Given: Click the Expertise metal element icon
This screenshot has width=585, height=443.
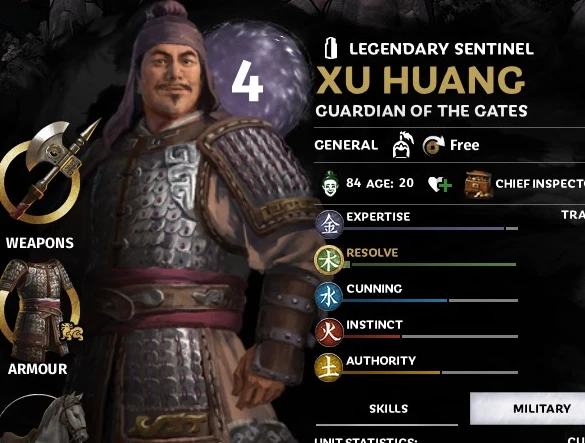Looking at the screenshot, I should (x=329, y=224).
